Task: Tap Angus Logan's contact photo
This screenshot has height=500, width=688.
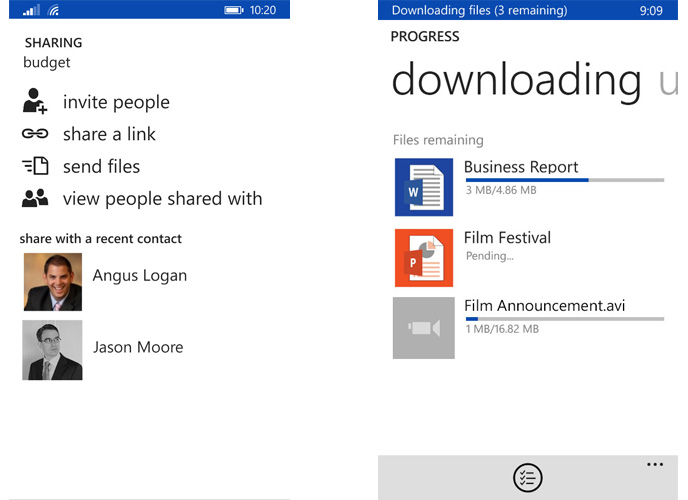Action: coord(52,281)
